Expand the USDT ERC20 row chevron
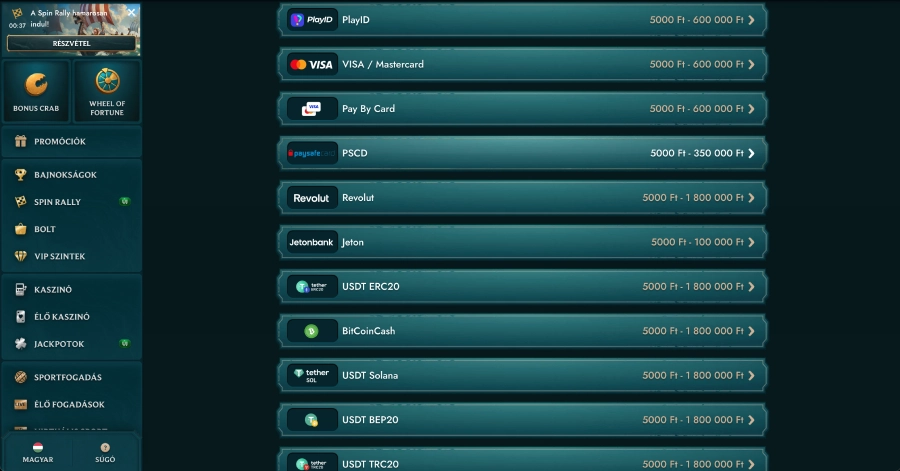This screenshot has height=471, width=900. tap(751, 286)
